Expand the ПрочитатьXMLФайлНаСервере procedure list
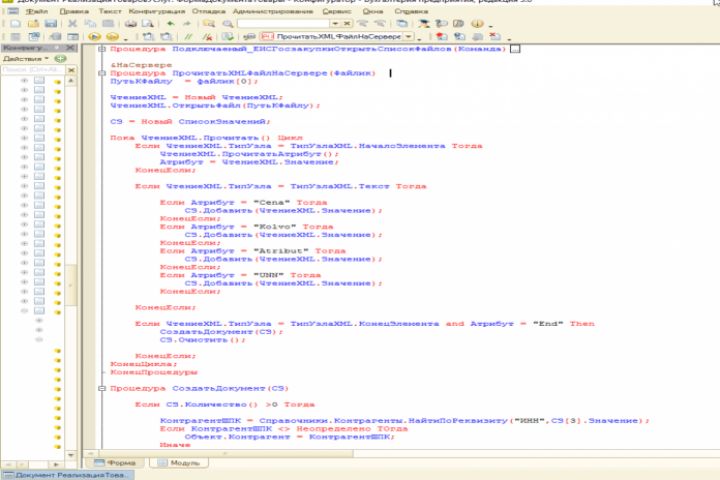The height and width of the screenshot is (480, 720). click(409, 36)
